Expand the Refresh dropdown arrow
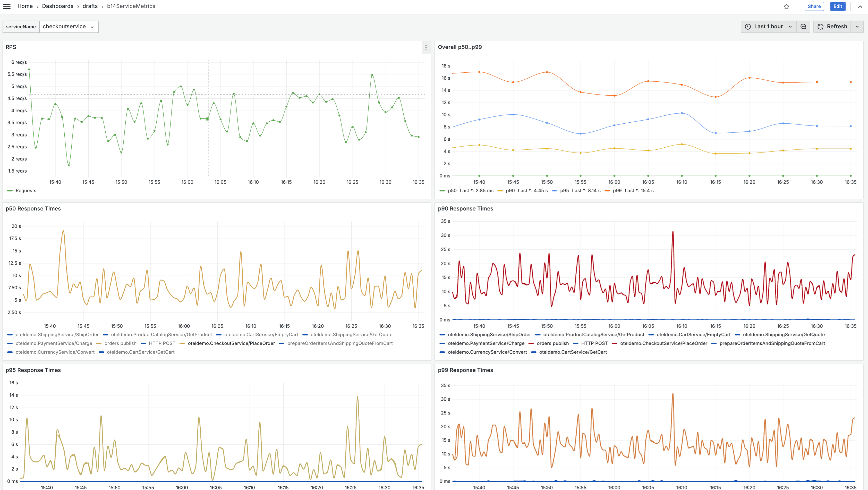Viewport: 868px width, 490px height. pyautogui.click(x=857, y=26)
